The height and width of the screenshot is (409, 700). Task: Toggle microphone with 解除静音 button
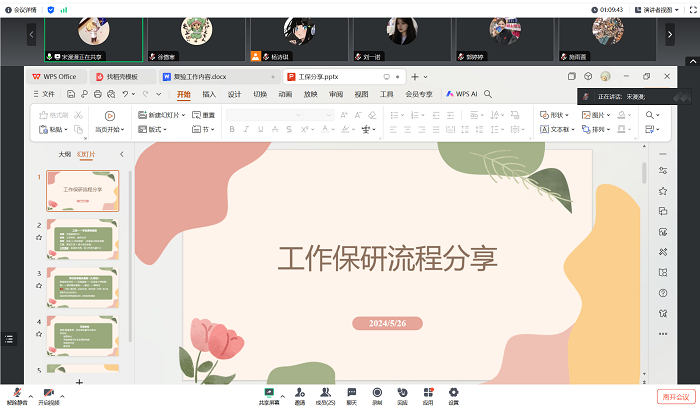coord(15,393)
